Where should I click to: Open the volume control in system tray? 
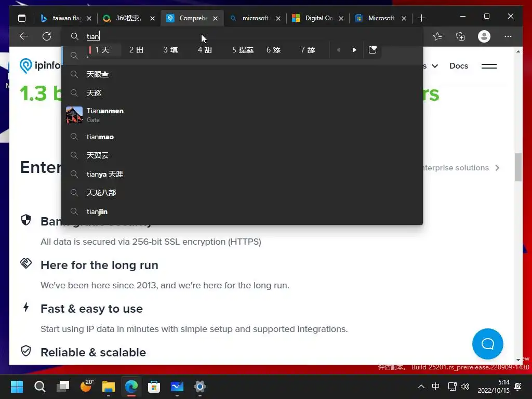point(465,387)
